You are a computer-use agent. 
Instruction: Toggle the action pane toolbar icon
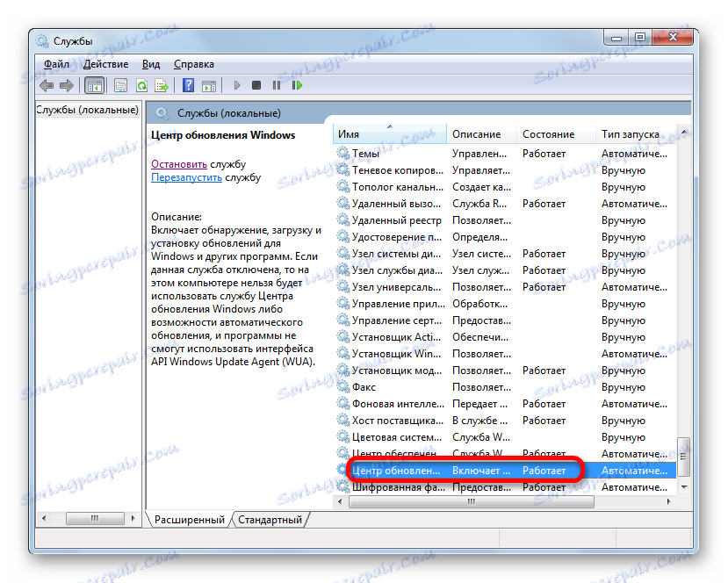tap(209, 85)
